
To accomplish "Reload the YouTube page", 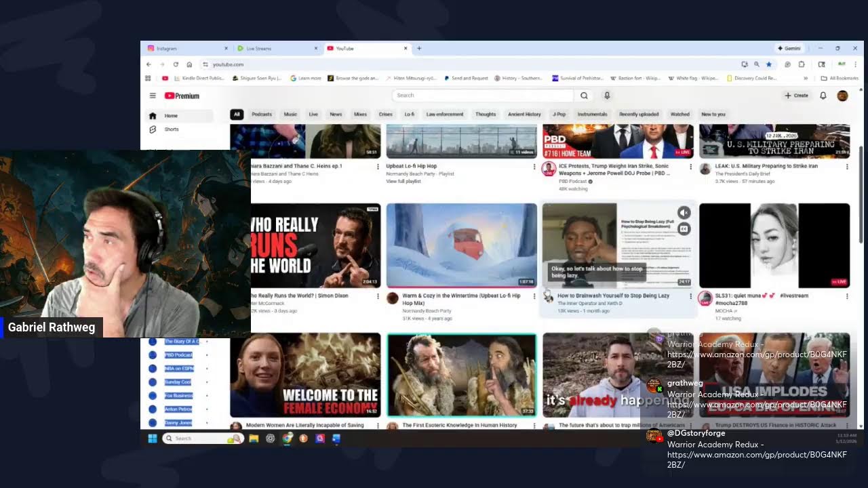I will (x=176, y=64).
